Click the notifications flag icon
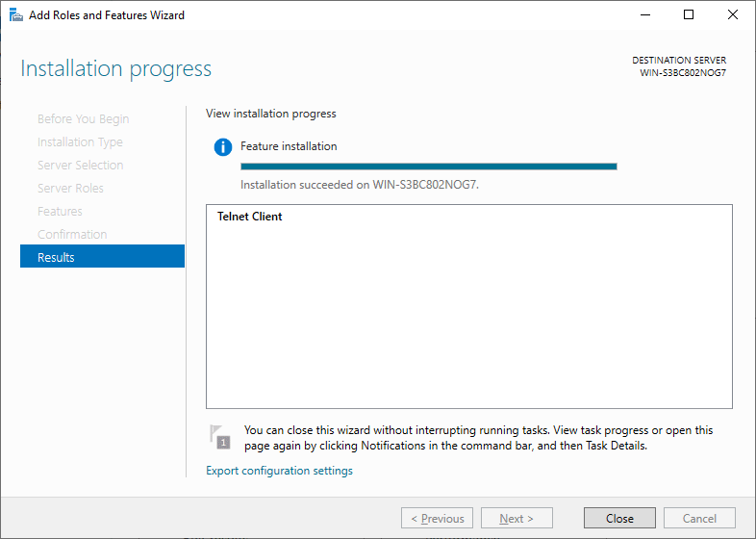 pos(220,437)
